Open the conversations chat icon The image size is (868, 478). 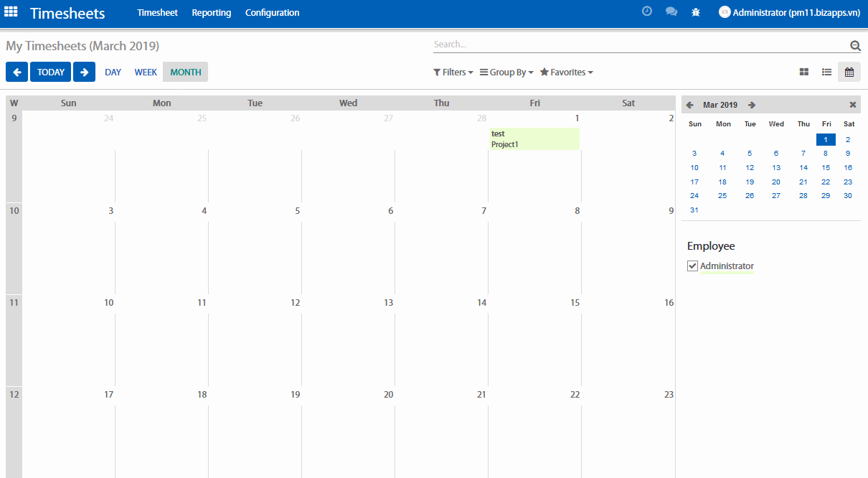pos(671,12)
